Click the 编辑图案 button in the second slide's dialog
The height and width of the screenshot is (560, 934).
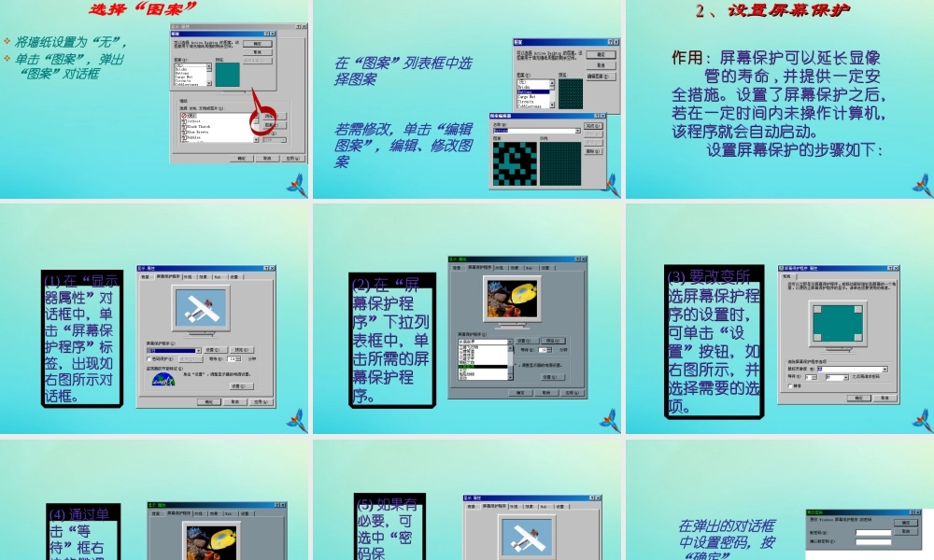(x=601, y=77)
